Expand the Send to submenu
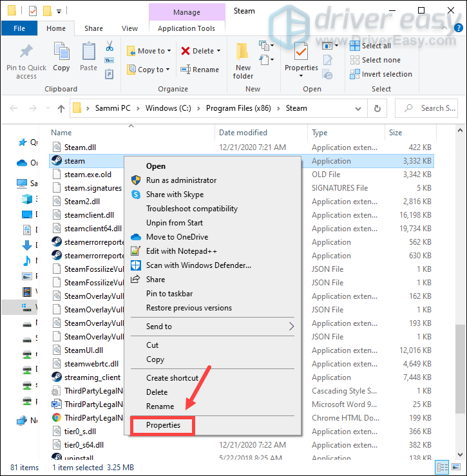467x476 pixels. tap(213, 327)
